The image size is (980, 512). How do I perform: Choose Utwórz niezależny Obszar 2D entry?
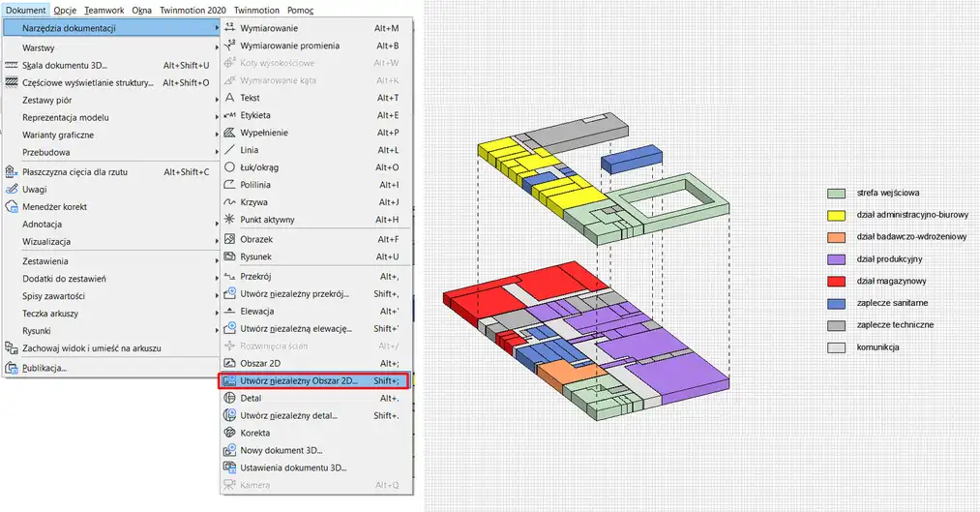(314, 380)
